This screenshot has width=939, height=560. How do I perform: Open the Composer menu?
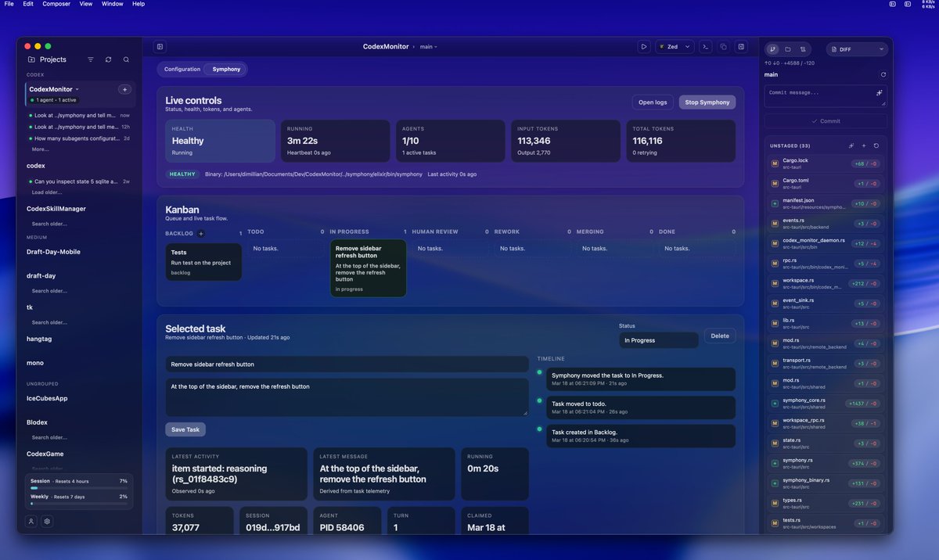56,4
